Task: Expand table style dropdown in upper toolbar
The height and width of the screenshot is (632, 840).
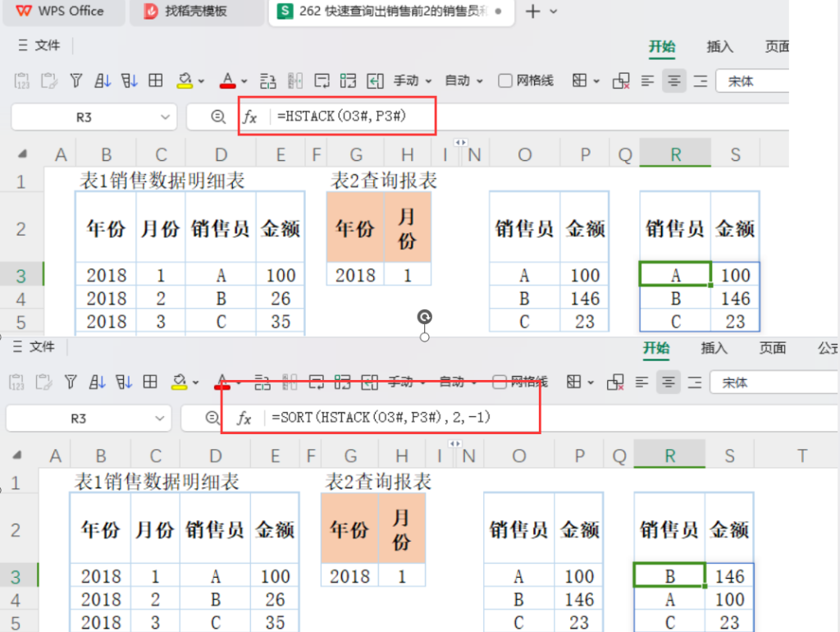Action: 597,81
